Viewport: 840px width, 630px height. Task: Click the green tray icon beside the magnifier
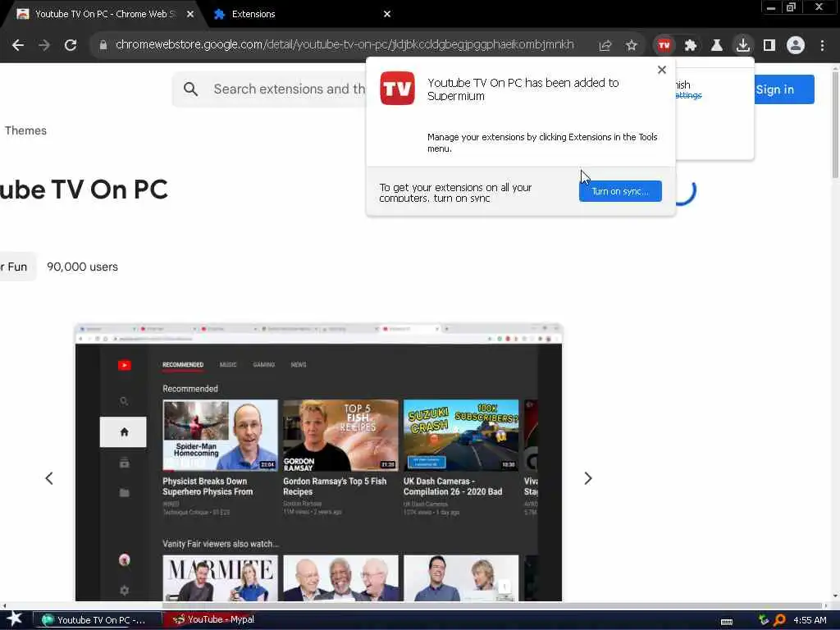click(x=764, y=620)
